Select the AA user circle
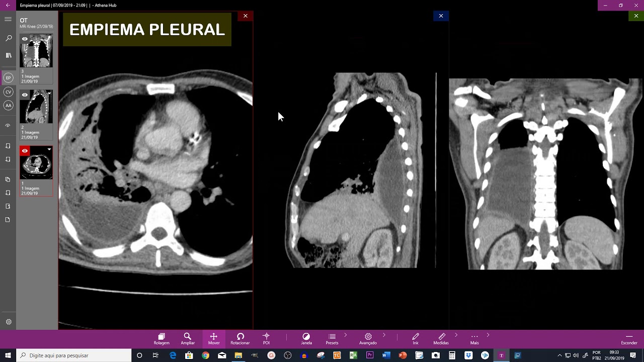This screenshot has height=362, width=644. [8, 106]
